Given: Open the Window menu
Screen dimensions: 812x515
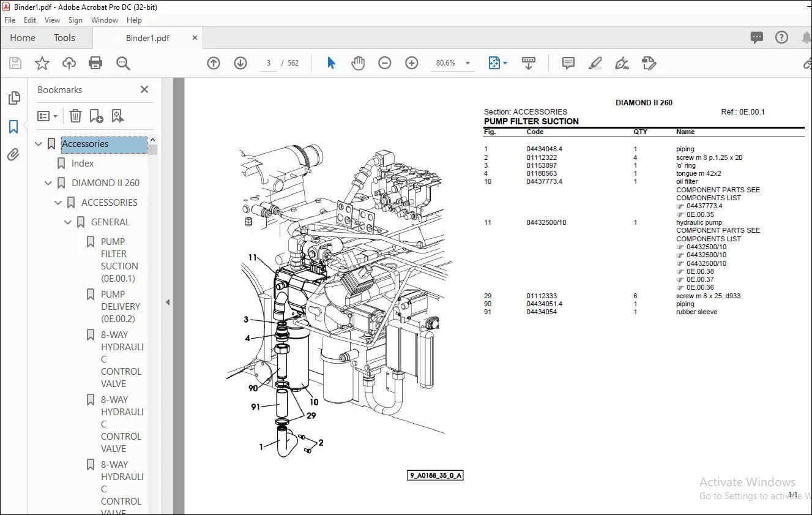Looking at the screenshot, I should [x=105, y=20].
